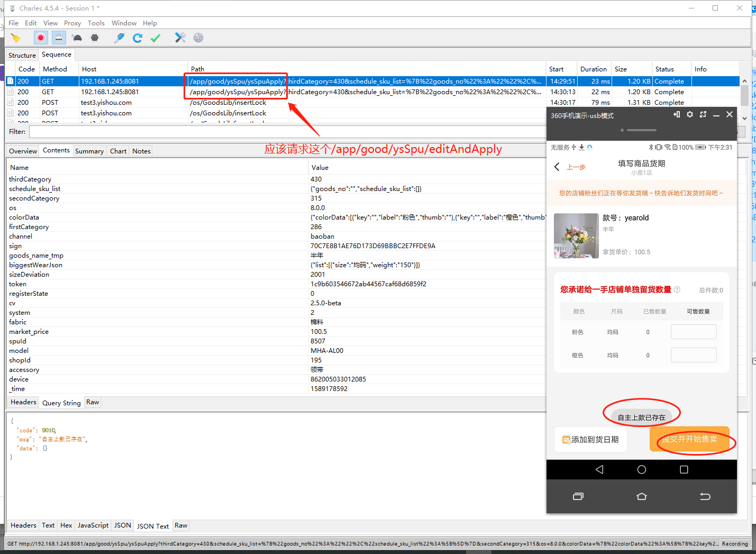
Task: Tap the Android home circle navigation icon
Action: (642, 469)
